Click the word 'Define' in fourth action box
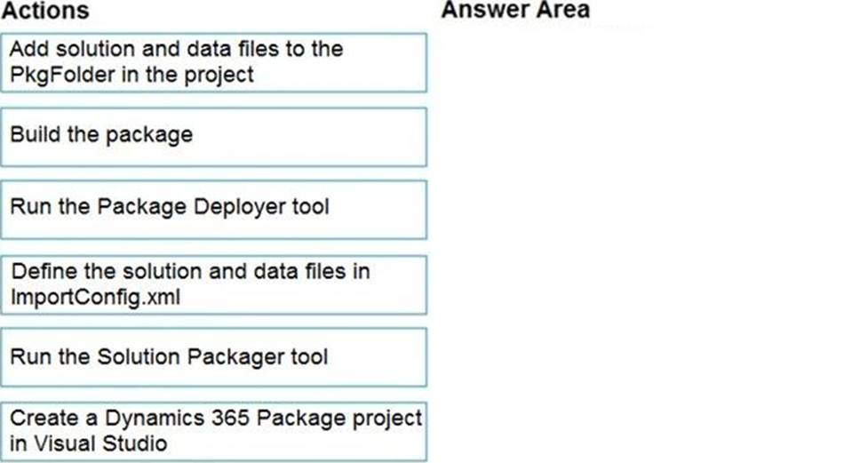Image resolution: width=868 pixels, height=463 pixels. pyautogui.click(x=44, y=271)
